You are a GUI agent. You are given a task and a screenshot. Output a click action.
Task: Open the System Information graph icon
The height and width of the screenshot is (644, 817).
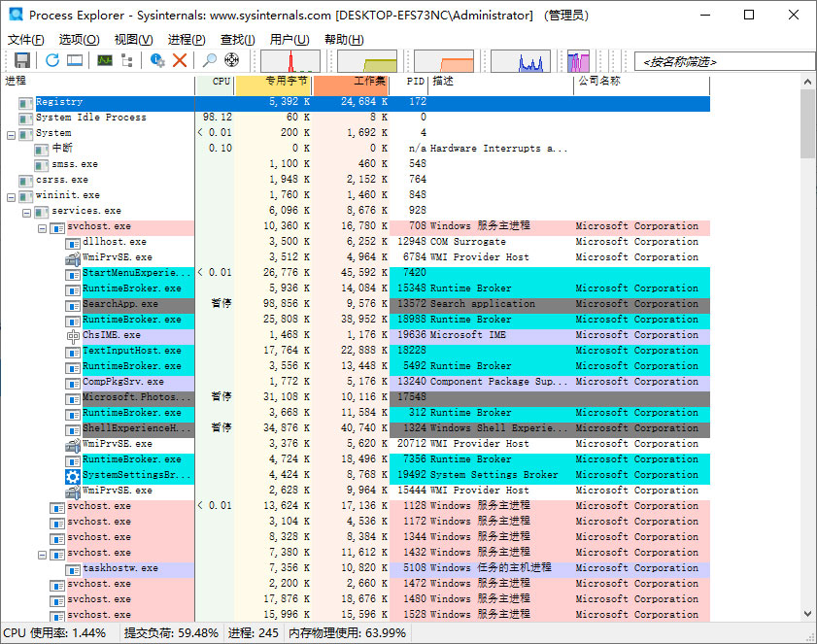coord(105,60)
